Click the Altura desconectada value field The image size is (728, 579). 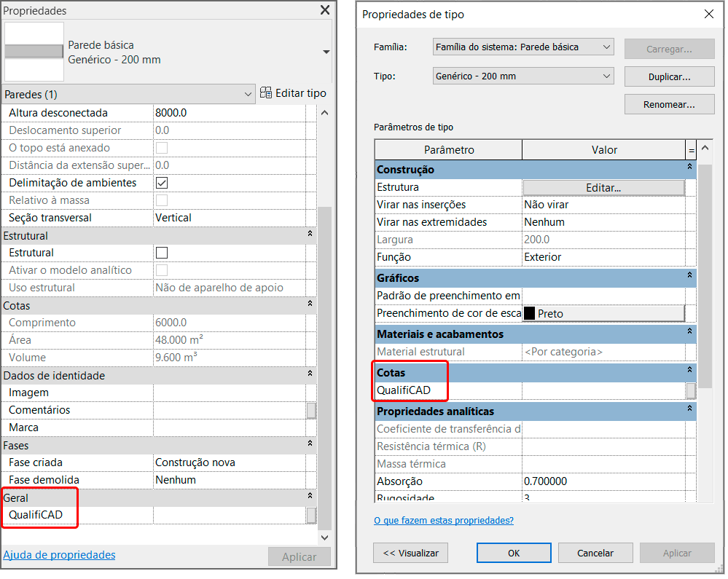tap(227, 113)
